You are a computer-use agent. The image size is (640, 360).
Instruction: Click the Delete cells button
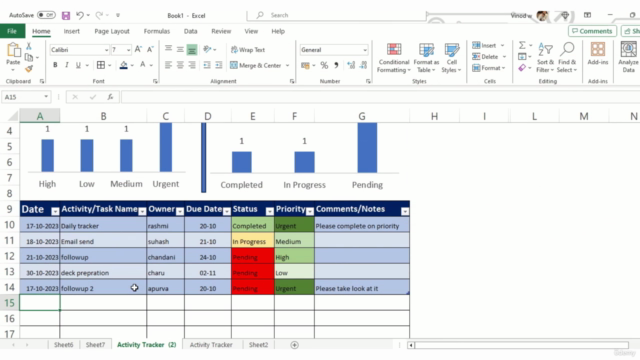[x=485, y=57]
